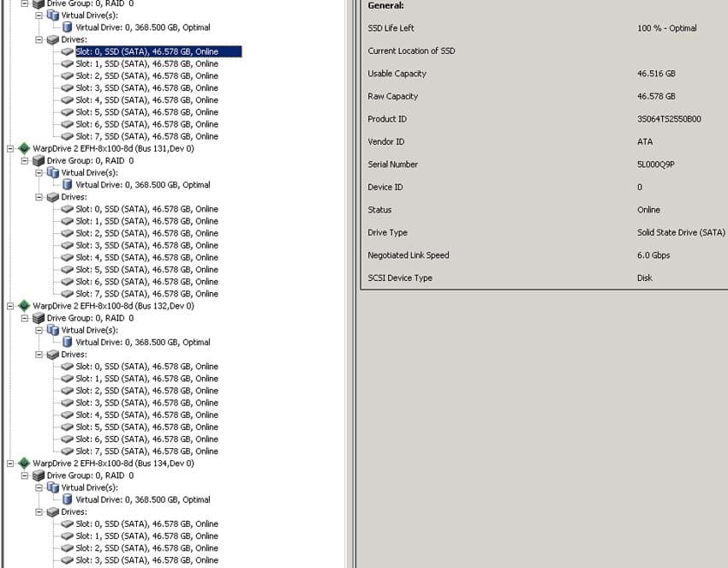Click the Drive Group icon under Bus 134
Viewport: 728px width, 568px height.
pos(39,475)
